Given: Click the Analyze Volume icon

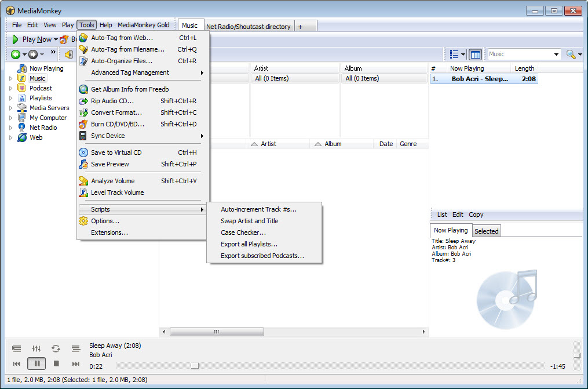Looking at the screenshot, I should tap(83, 181).
